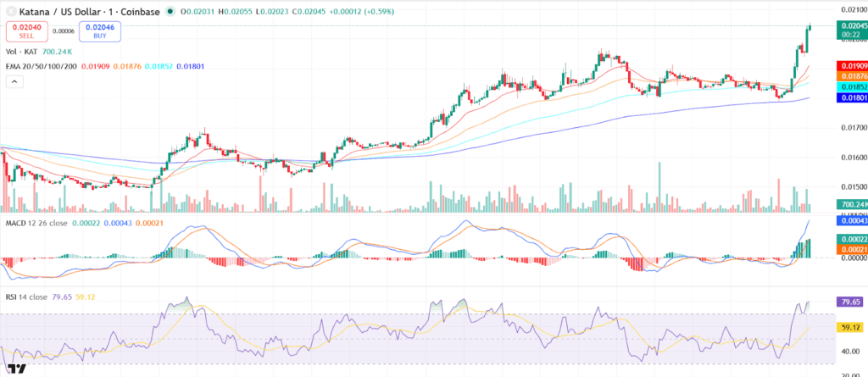Click the orange 0.00021 value in MACD legend
This screenshot has height=377, width=868.
coord(149,223)
